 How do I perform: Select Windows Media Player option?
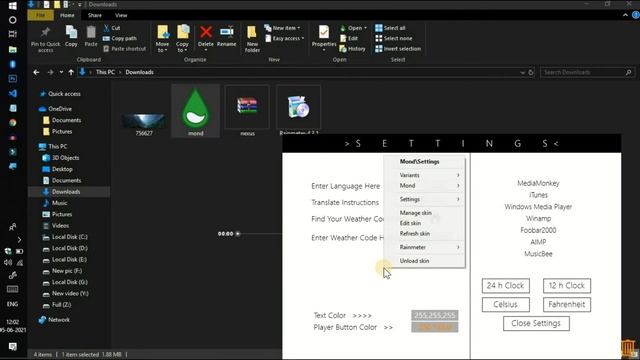(538, 207)
